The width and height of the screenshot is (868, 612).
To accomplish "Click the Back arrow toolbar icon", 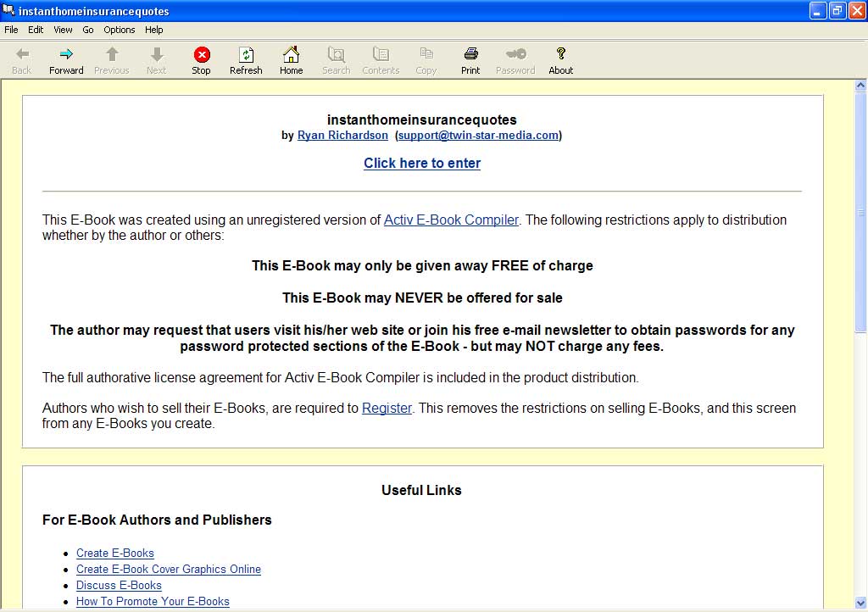I will pos(22,54).
